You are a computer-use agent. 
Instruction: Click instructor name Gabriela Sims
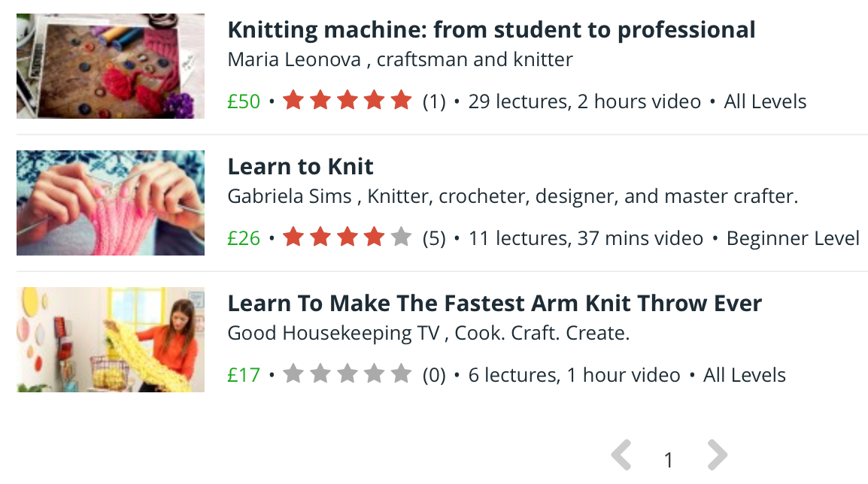coord(290,197)
